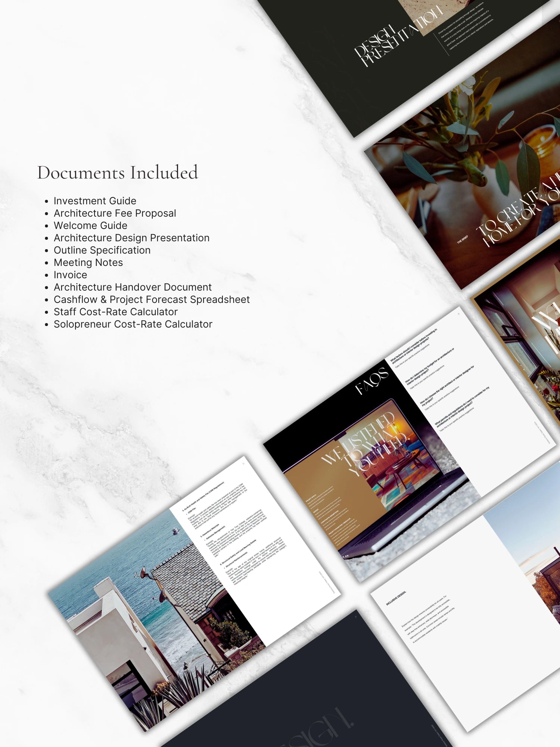This screenshot has height=747, width=560.
Task: Select the "Investment Guide" list item
Action: pyautogui.click(x=95, y=201)
